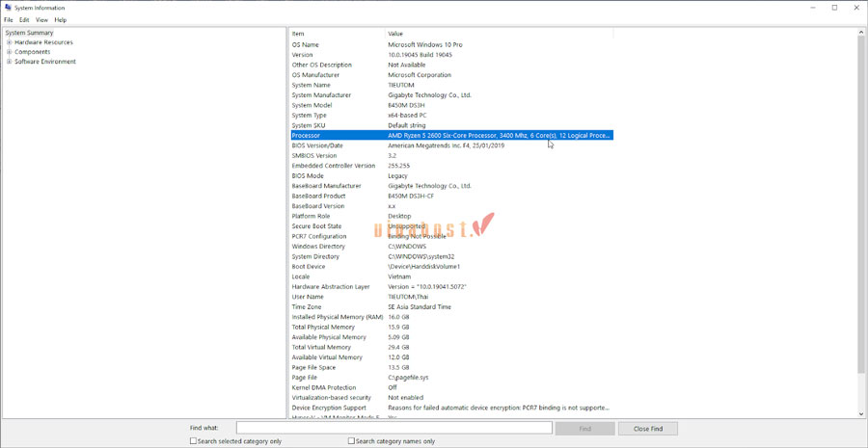
Task: Select System Summary in the tree
Action: click(30, 33)
